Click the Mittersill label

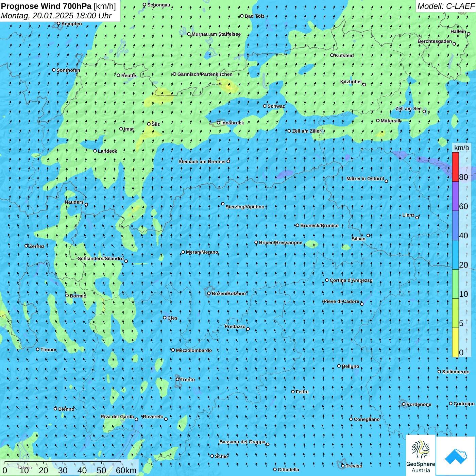[391, 121]
